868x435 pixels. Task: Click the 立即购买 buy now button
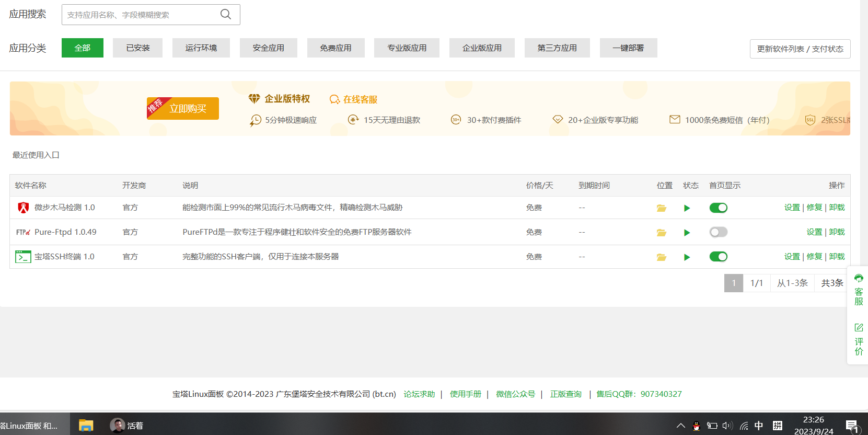[183, 108]
